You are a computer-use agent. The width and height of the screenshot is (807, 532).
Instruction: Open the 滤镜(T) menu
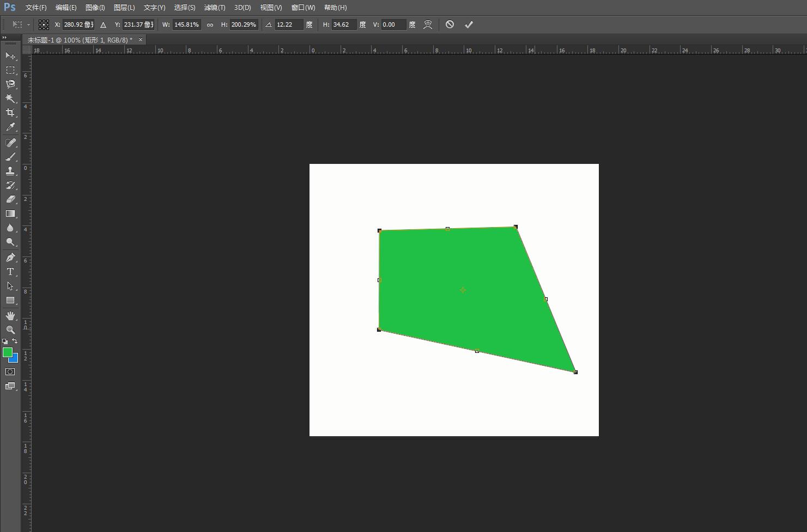coord(214,8)
